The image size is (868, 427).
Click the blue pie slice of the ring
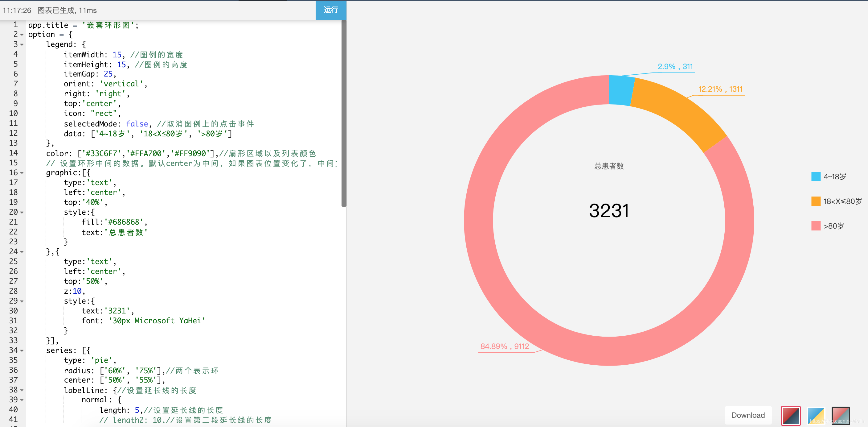[x=621, y=90]
